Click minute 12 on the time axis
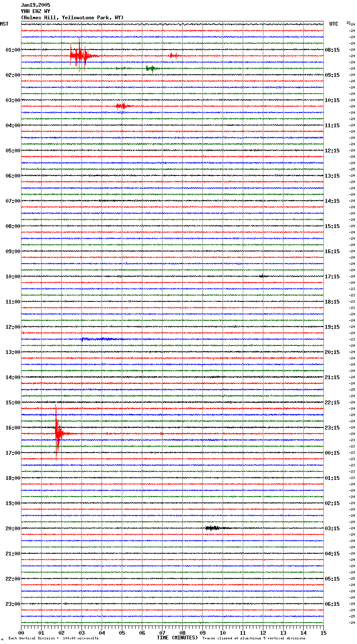 tap(263, 633)
